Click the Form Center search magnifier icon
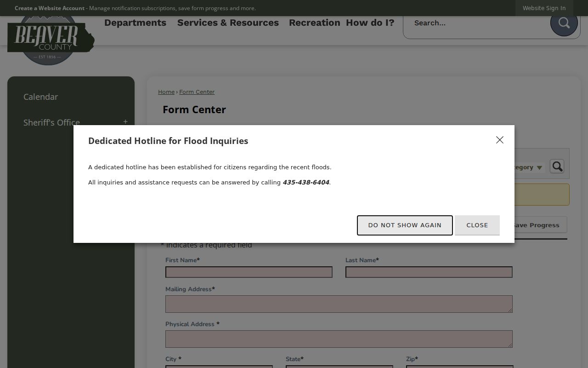Screen dimensions: 588x368 pos(557,167)
